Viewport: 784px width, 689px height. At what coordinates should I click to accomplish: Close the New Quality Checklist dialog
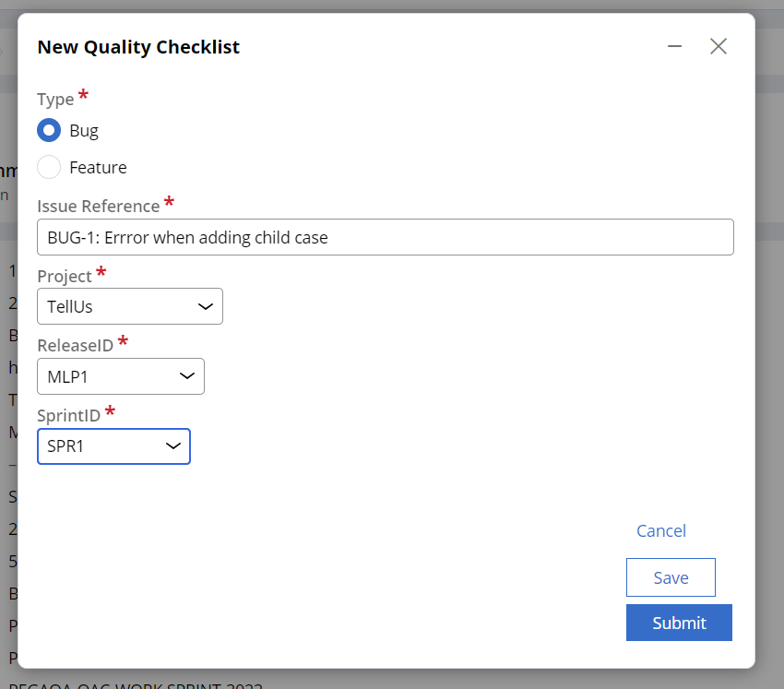click(719, 46)
